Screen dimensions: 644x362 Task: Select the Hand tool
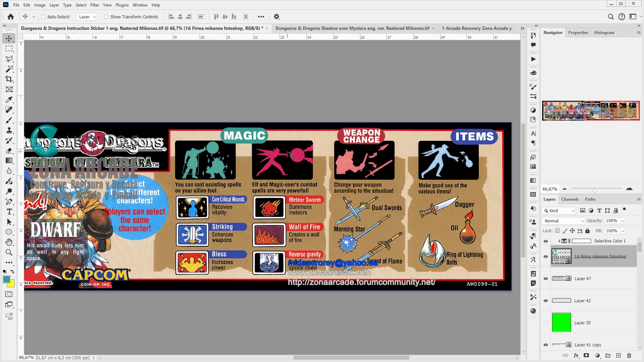tap(9, 242)
